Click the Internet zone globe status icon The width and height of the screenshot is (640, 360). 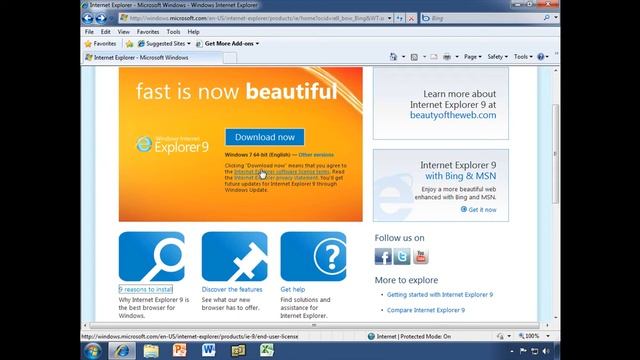371,336
